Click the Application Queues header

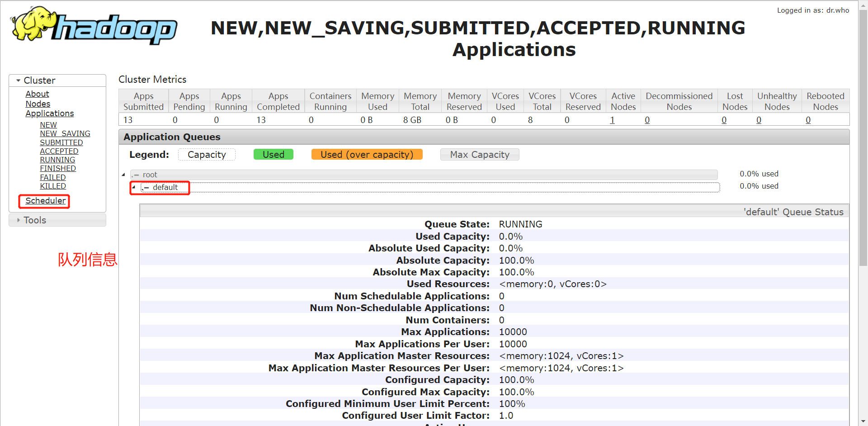pos(484,137)
